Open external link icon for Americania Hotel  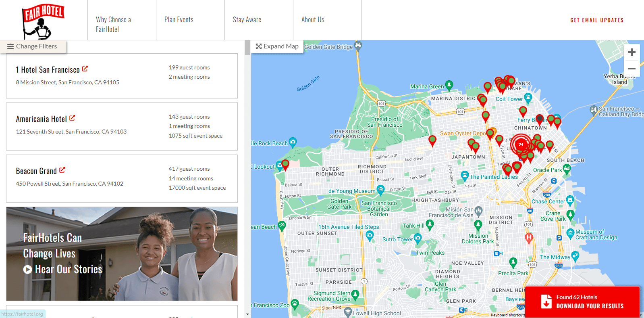coord(72,118)
